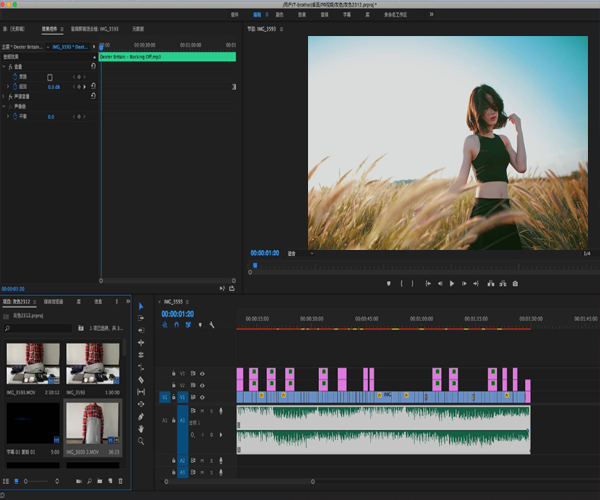This screenshot has height=500, width=600.
Task: Toggle the level stopwatch animation
Action: [15, 87]
